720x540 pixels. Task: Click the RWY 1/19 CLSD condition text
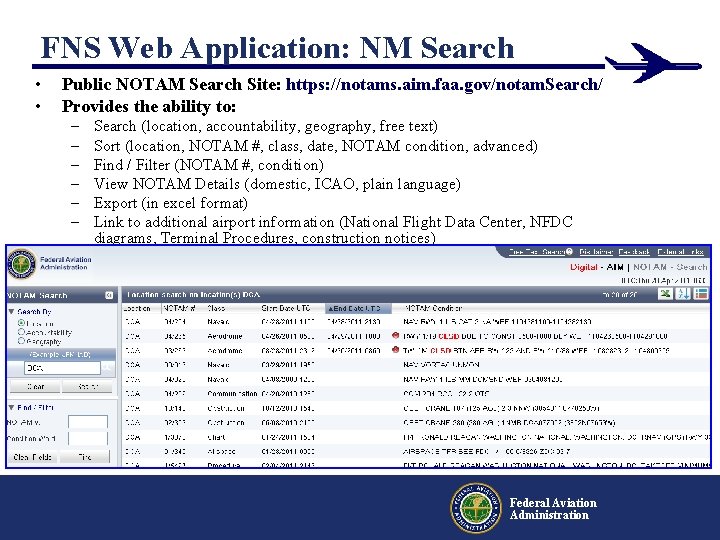click(535, 336)
